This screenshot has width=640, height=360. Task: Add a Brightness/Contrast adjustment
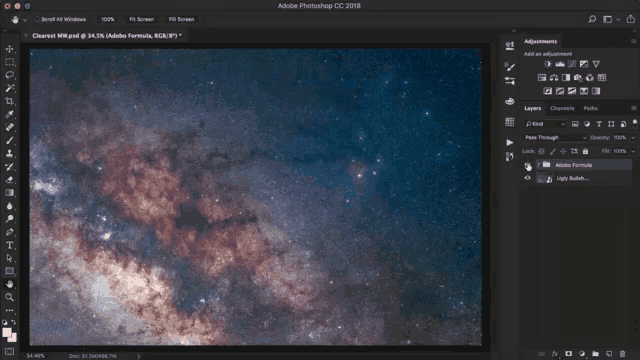click(548, 64)
